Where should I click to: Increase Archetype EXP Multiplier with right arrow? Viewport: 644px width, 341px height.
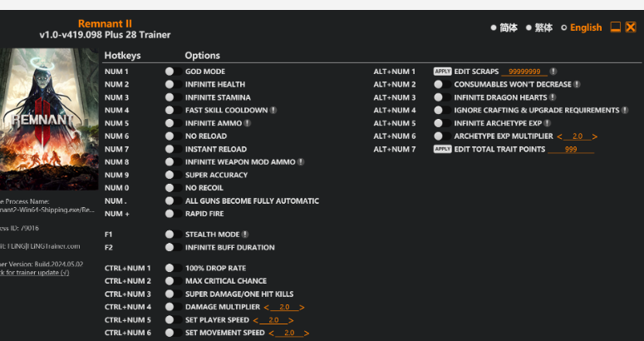pos(595,136)
